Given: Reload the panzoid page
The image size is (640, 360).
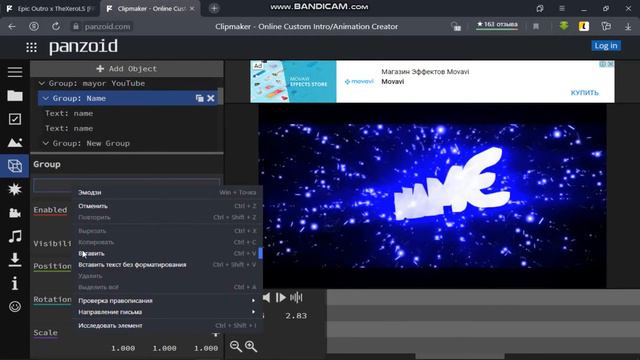Looking at the screenshot, I should [x=56, y=27].
